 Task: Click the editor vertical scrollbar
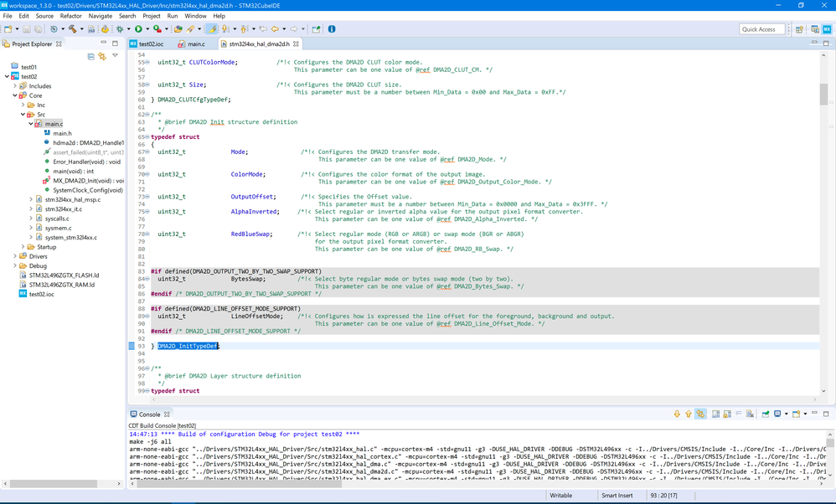[x=823, y=94]
